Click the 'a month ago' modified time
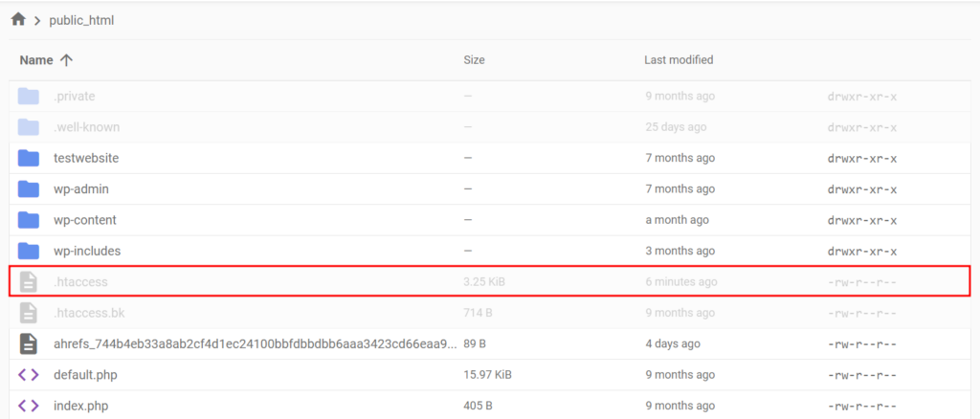 click(x=677, y=220)
